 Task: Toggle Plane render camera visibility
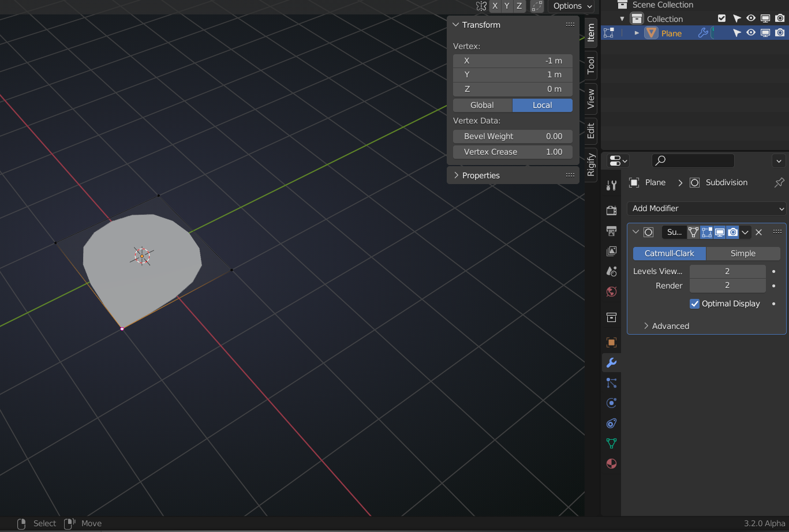[x=780, y=33]
